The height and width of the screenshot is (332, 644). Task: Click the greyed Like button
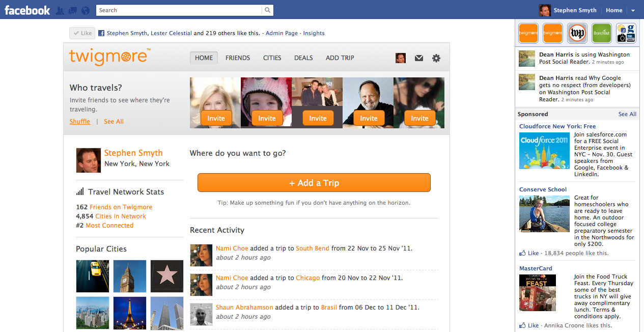pyautogui.click(x=82, y=33)
